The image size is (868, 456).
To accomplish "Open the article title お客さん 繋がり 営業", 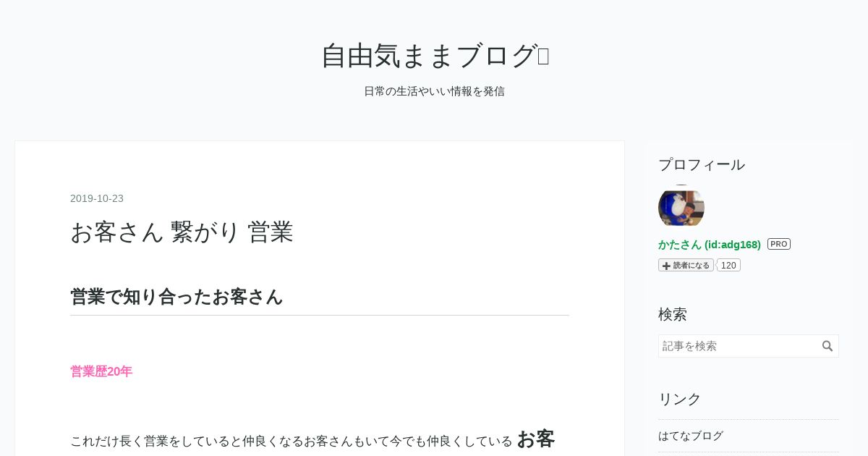I will click(x=182, y=232).
